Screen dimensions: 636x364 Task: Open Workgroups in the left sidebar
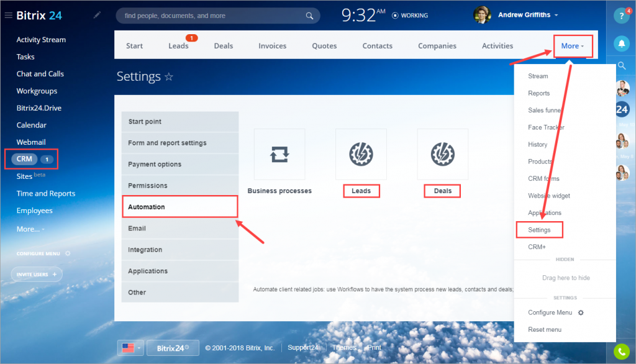pos(37,91)
